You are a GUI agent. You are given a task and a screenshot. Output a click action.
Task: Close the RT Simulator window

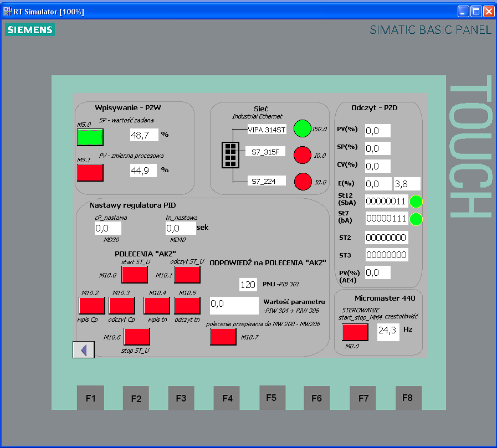coord(489,12)
